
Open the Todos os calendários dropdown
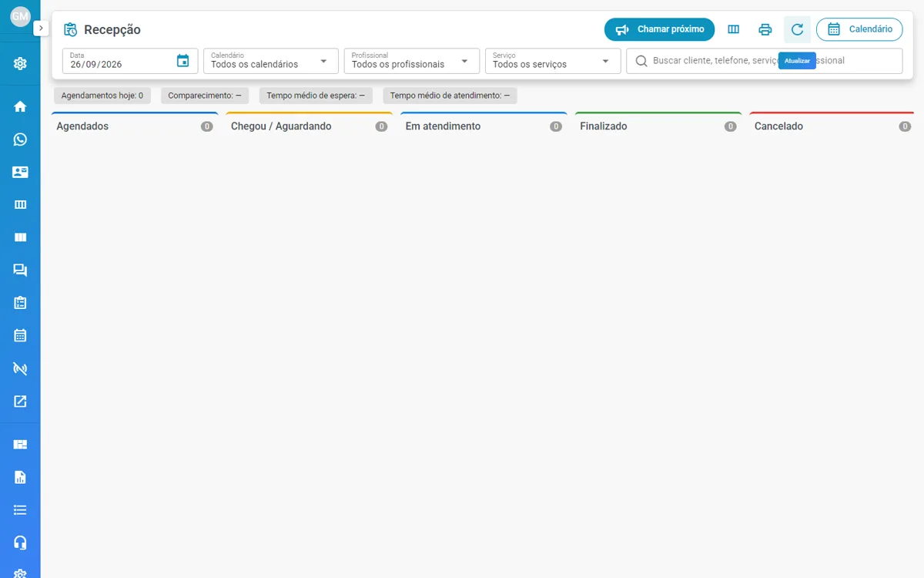click(271, 61)
